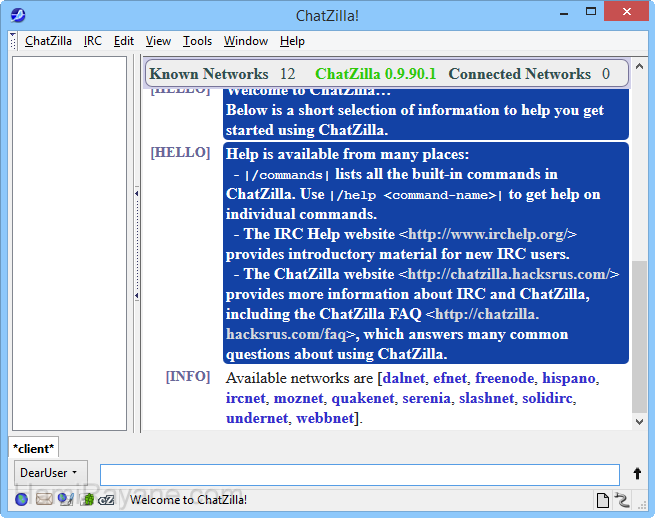The height and width of the screenshot is (518, 655).
Task: Open the View menu
Action: point(158,41)
